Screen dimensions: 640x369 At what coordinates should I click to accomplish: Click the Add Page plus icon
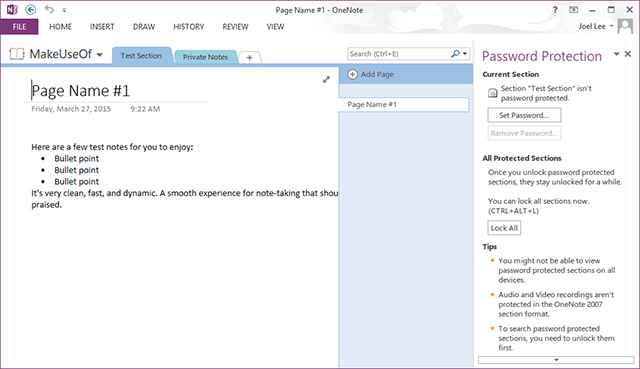[353, 74]
